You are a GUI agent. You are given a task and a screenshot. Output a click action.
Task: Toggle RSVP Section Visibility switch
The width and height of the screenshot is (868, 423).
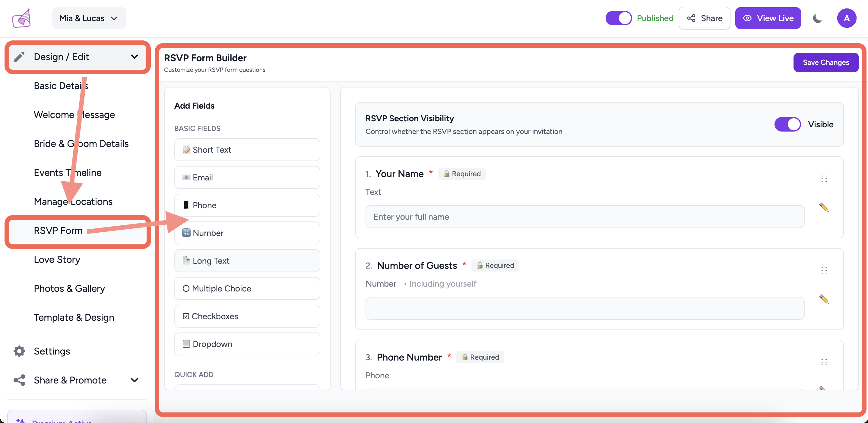(x=787, y=124)
